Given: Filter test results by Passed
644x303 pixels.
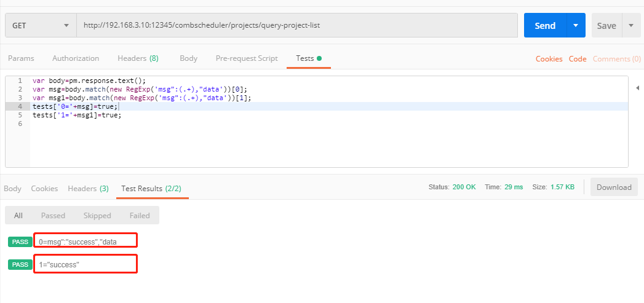Looking at the screenshot, I should 53,215.
